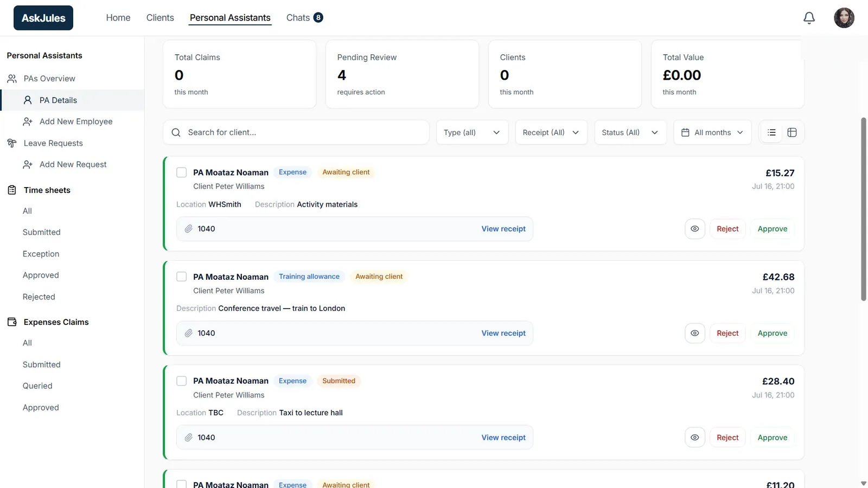View receipt for the WHSmith claim
Screen dimensions: 868x488
tap(503, 229)
